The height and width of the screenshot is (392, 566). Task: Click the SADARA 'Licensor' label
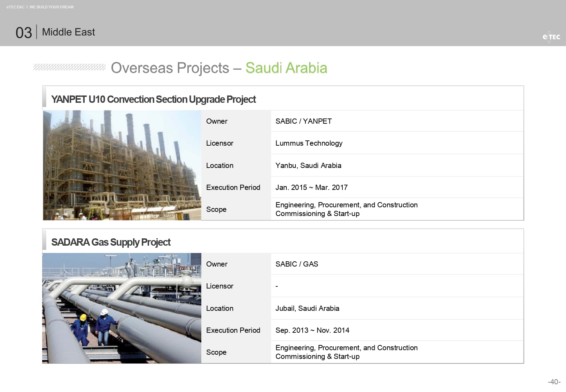point(220,286)
